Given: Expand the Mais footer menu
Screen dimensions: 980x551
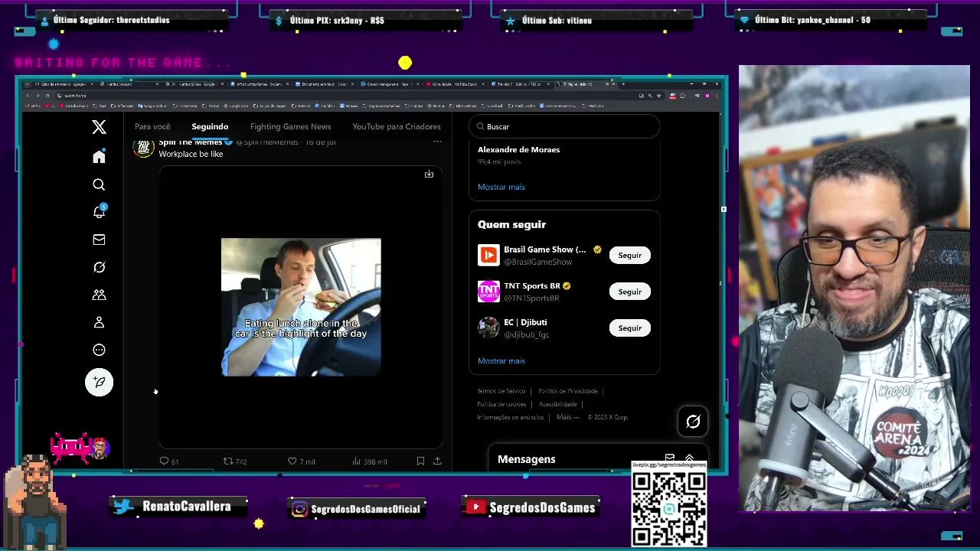Looking at the screenshot, I should click(x=567, y=417).
